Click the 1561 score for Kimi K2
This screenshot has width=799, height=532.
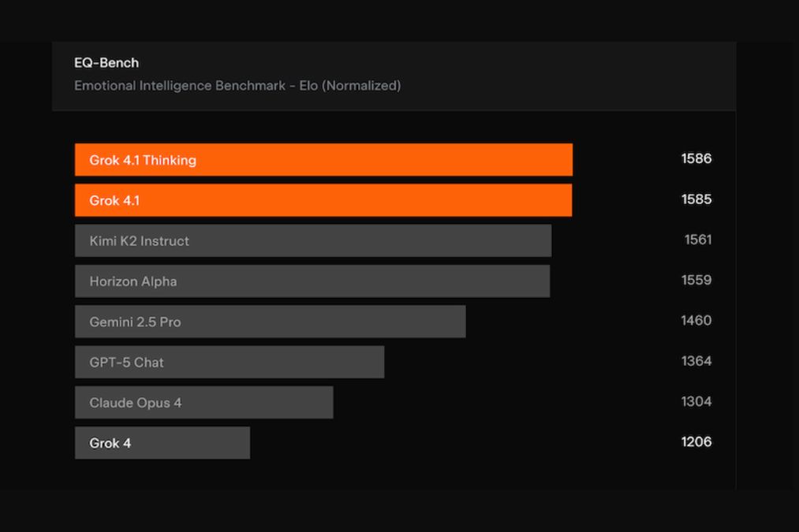pyautogui.click(x=697, y=240)
